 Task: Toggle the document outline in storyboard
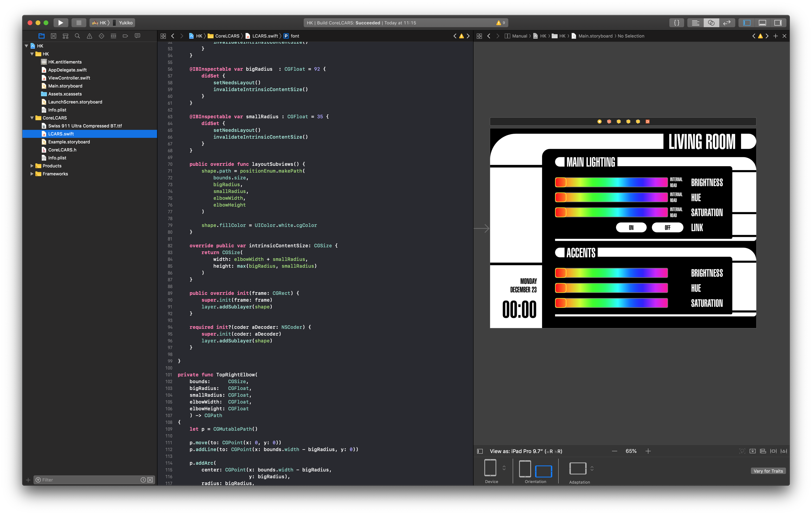(x=480, y=451)
